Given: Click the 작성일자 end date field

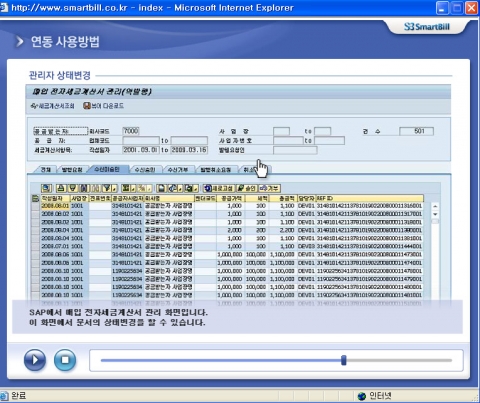Looking at the screenshot, I should coord(189,150).
